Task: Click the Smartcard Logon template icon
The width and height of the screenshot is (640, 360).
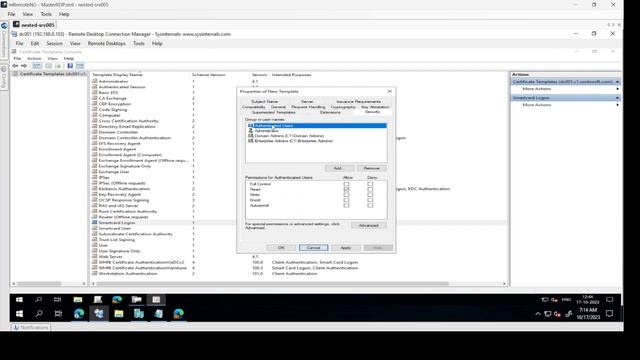Action: 95,222
